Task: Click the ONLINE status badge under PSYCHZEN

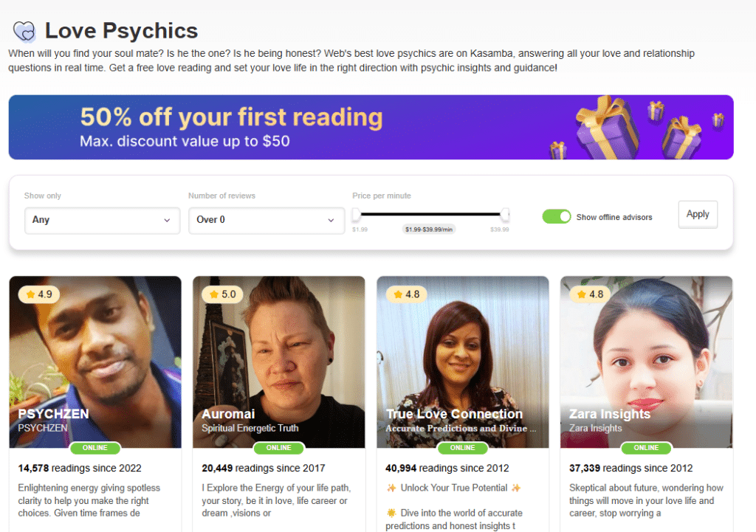Action: click(x=95, y=448)
